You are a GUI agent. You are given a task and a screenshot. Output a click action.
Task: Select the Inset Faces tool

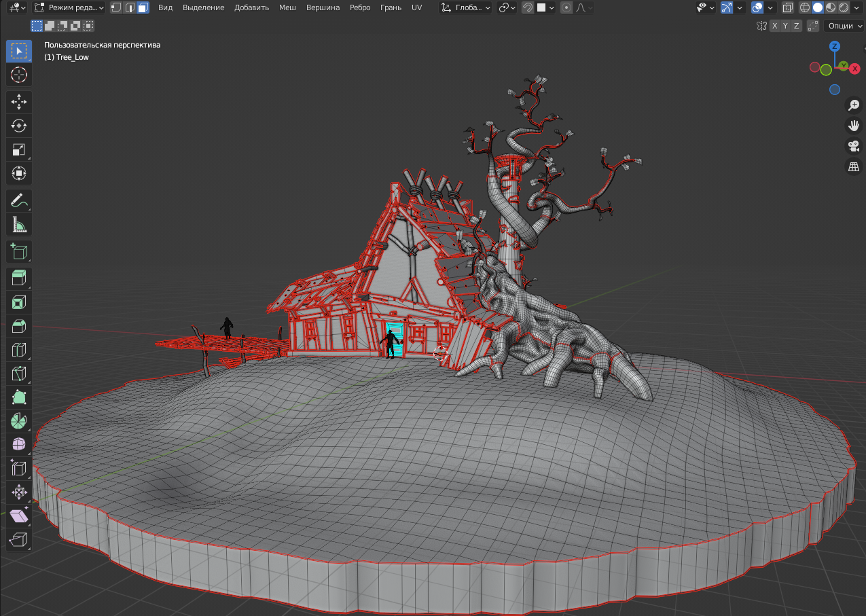point(19,302)
